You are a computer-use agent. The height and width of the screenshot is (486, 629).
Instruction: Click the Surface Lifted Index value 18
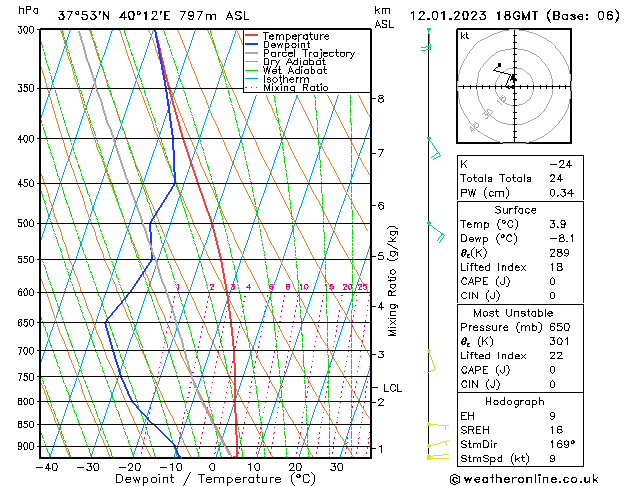(556, 267)
